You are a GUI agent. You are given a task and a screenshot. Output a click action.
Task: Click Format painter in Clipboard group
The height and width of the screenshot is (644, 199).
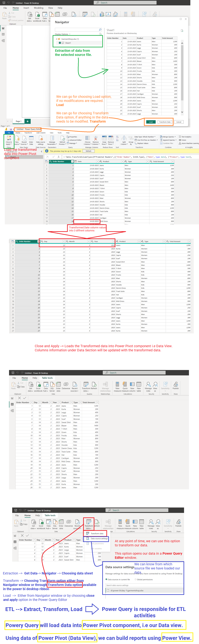[x=16, y=20]
